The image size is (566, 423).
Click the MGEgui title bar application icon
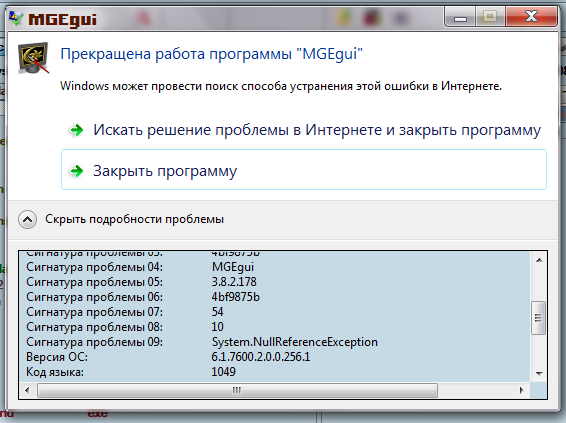coord(16,18)
